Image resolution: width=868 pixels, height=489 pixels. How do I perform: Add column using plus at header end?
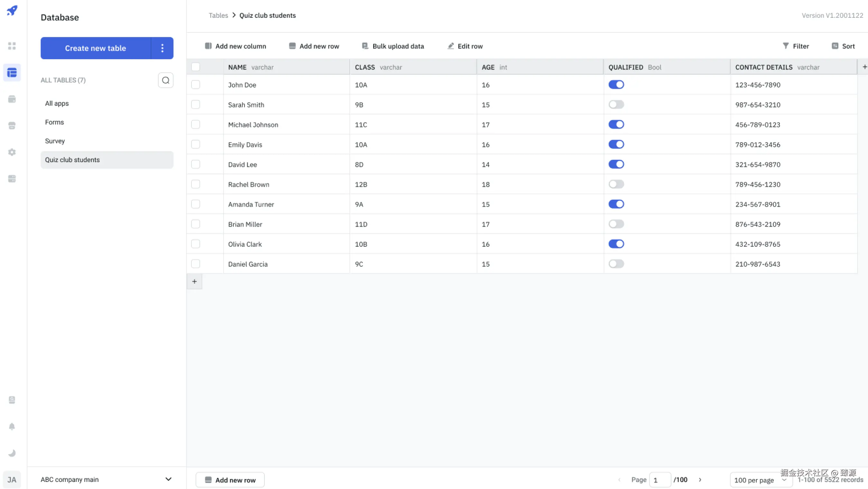864,67
